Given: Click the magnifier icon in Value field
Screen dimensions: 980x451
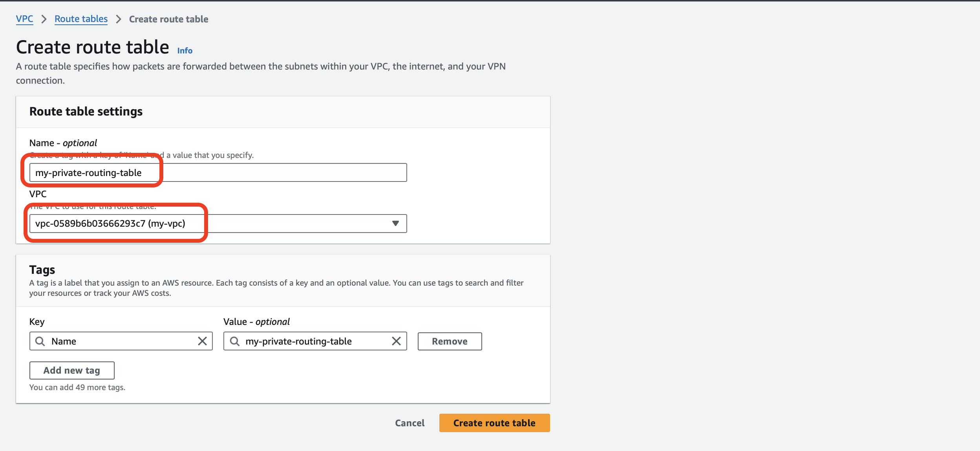Looking at the screenshot, I should tap(234, 341).
